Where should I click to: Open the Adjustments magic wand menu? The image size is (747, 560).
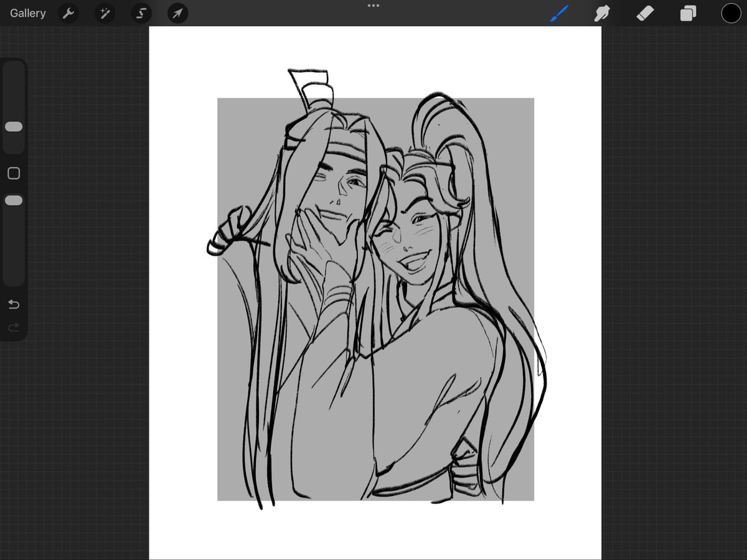click(x=105, y=13)
